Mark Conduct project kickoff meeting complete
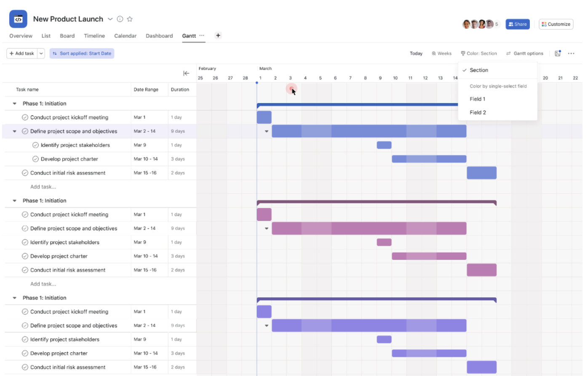The width and height of the screenshot is (588, 376). coord(25,117)
